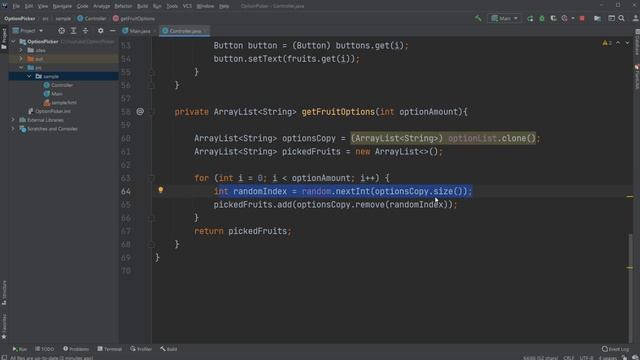Select Controller class in project tree

click(x=58, y=85)
